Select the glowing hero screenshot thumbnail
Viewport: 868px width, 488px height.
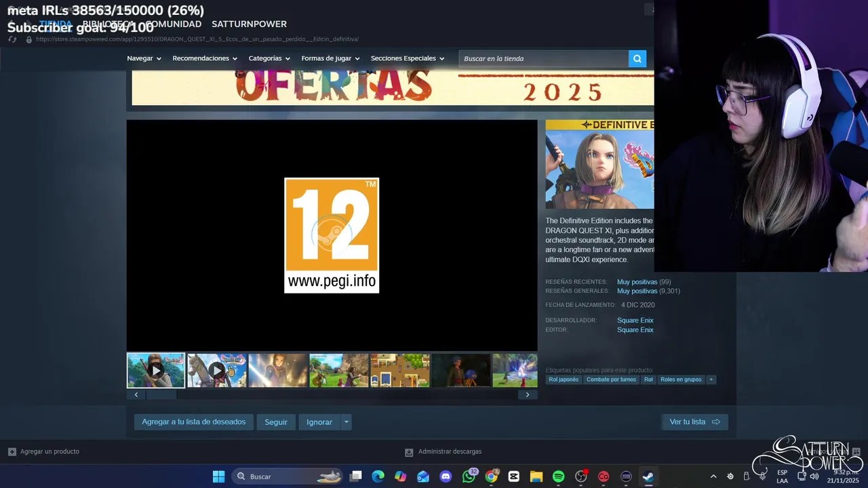[278, 370]
